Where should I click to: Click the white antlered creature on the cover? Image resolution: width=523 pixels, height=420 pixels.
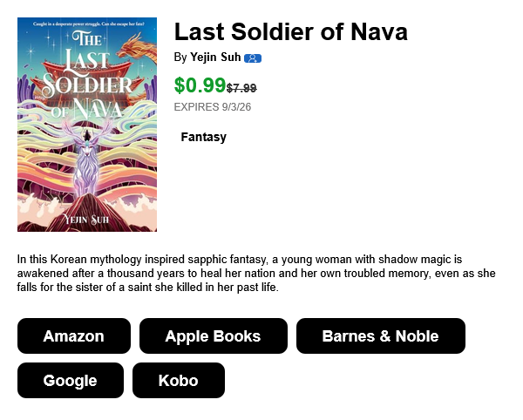coord(86,160)
